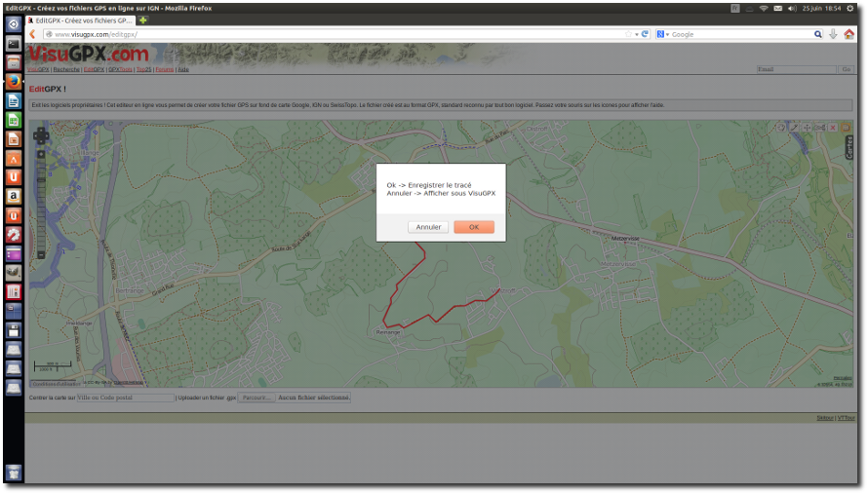Confirm saving the track with OK
Viewport: 868px width, 494px height.
(x=474, y=227)
